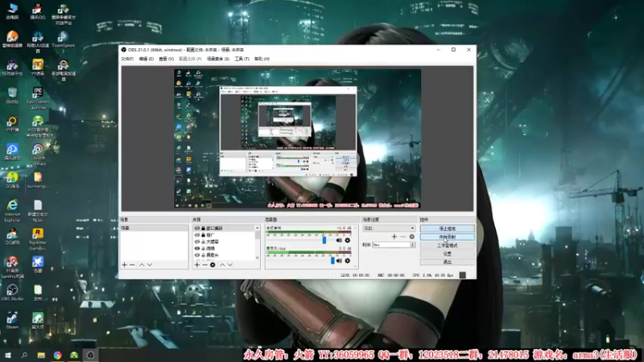
Task: Open the Epic Games Launcher desktop icon
Action: tap(38, 98)
